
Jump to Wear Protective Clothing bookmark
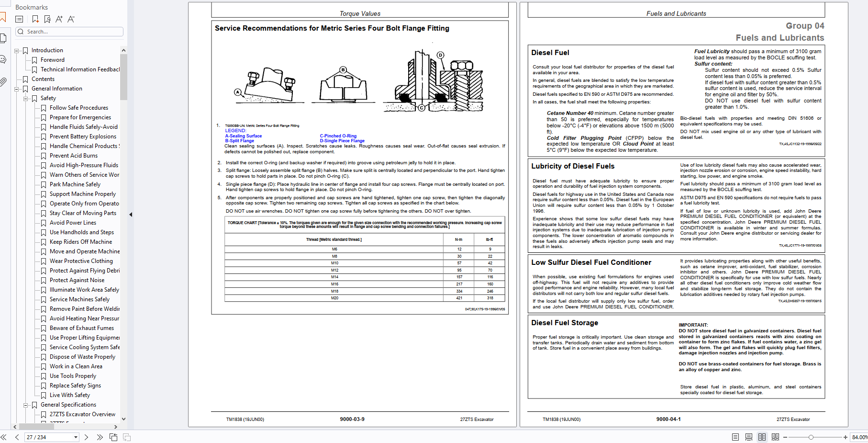point(81,261)
